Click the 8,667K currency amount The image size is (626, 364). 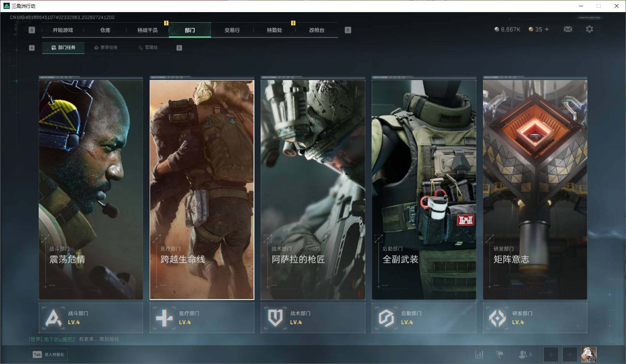[x=510, y=29]
